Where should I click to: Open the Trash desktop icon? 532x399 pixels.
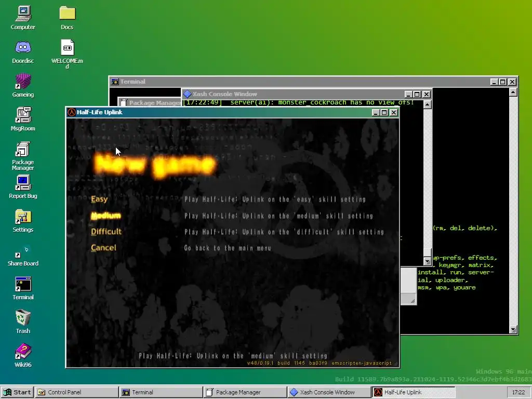tap(23, 322)
